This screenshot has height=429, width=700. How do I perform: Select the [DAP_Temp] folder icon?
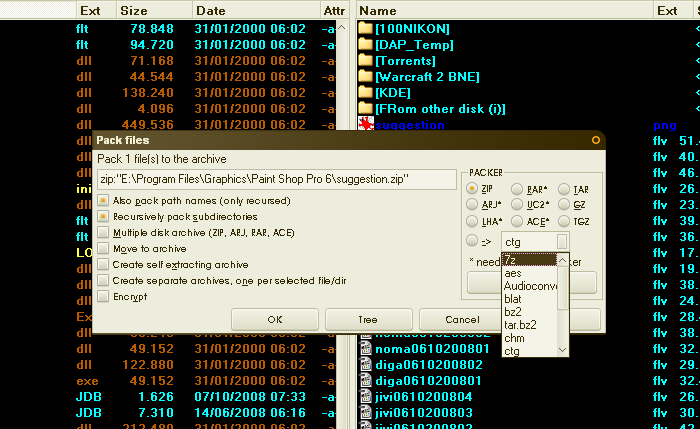365,45
